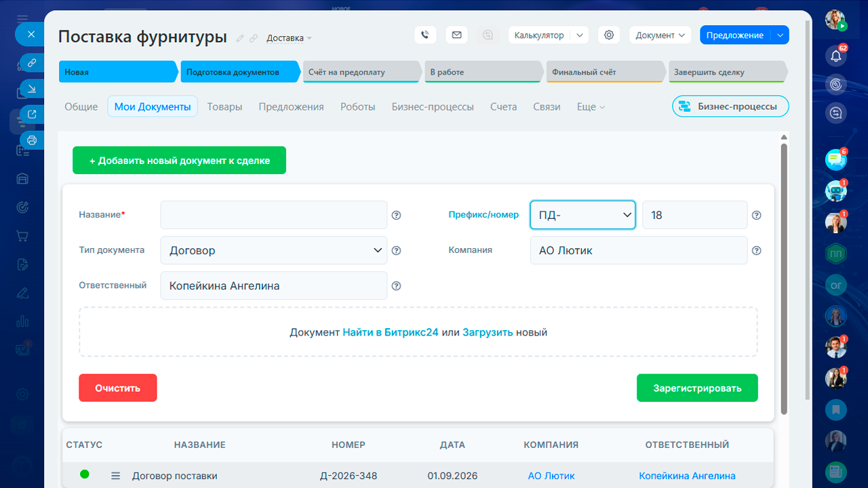Open the email envelope icon
The width and height of the screenshot is (868, 488).
tap(456, 35)
